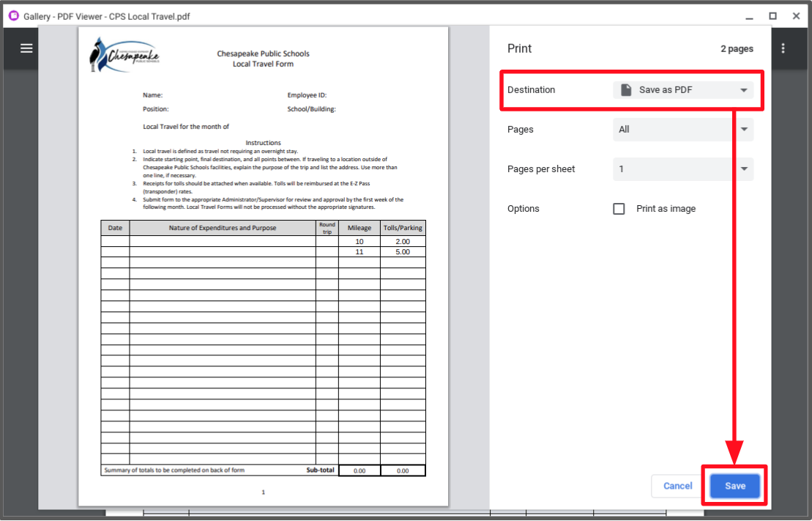Screen dimensions: 812x521
Task: Open the hamburger menu
Action: pos(26,48)
